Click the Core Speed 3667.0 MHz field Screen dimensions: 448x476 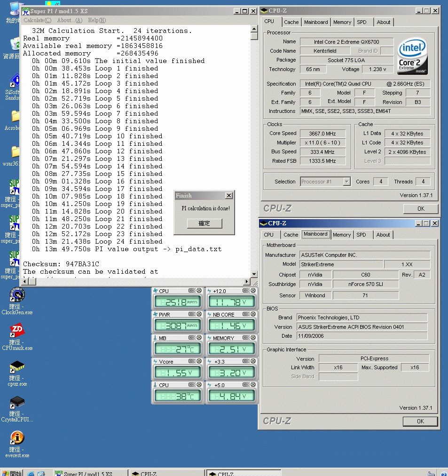pos(322,134)
